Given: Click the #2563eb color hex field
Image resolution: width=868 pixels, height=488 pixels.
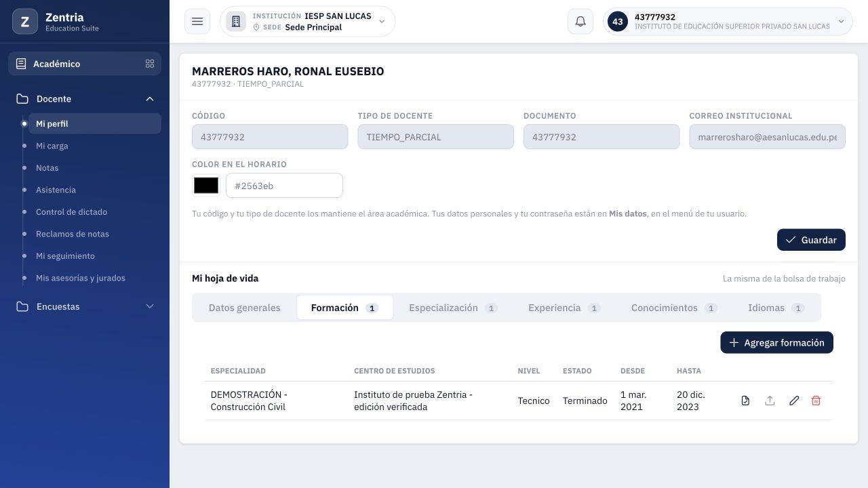Looking at the screenshot, I should pos(284,185).
